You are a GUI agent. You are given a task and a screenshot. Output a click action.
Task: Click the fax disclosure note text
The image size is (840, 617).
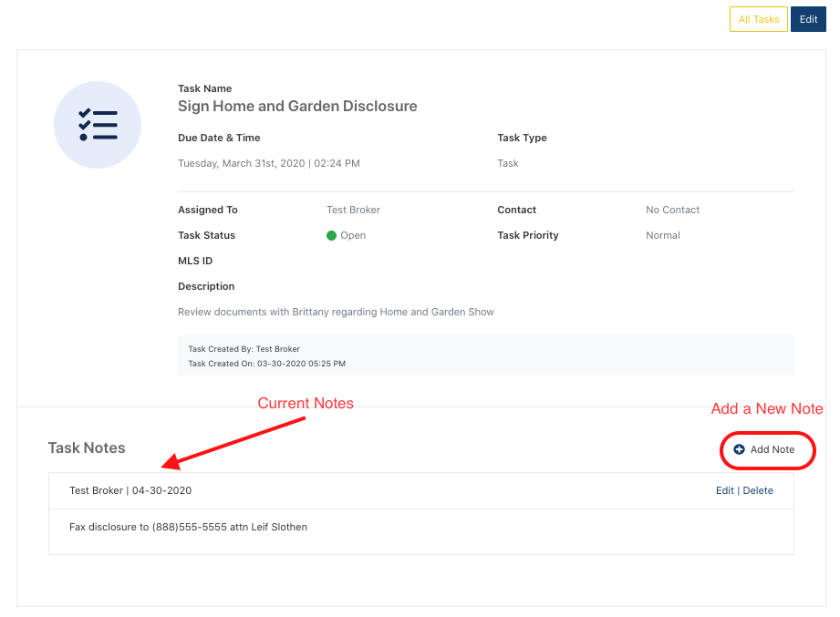(188, 527)
